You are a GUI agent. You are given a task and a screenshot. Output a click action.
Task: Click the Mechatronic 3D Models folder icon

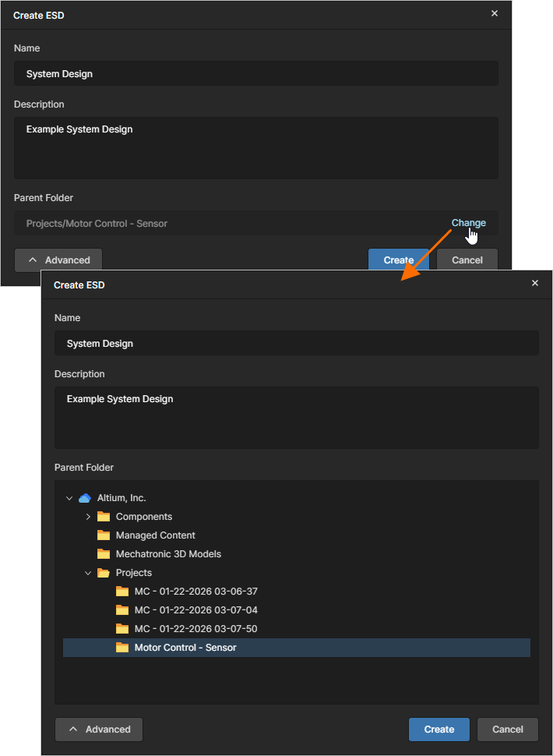tap(104, 554)
